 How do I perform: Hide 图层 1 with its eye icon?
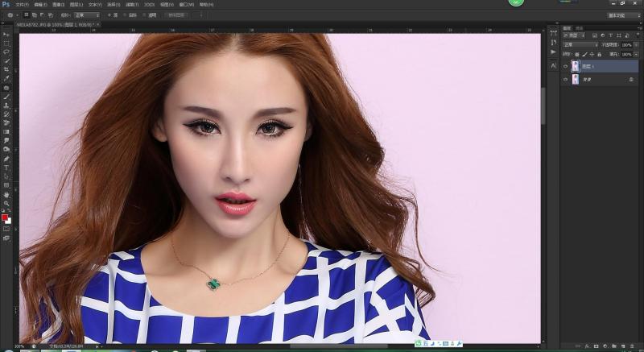[x=566, y=66]
